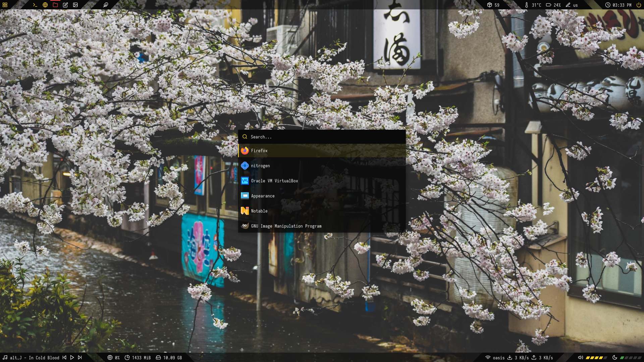Viewport: 644px width, 362px height.
Task: Switch to the image workspace icon
Action: pyautogui.click(x=75, y=5)
